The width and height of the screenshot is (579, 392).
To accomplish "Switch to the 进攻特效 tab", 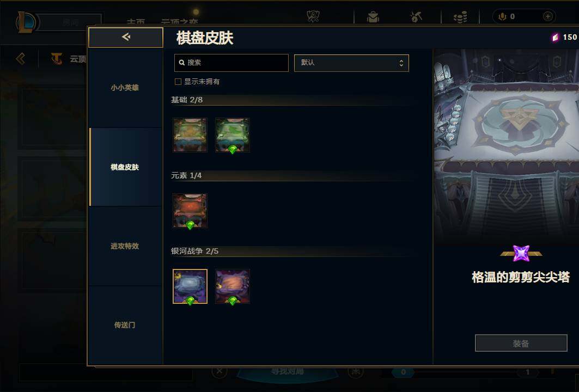I will pos(125,246).
